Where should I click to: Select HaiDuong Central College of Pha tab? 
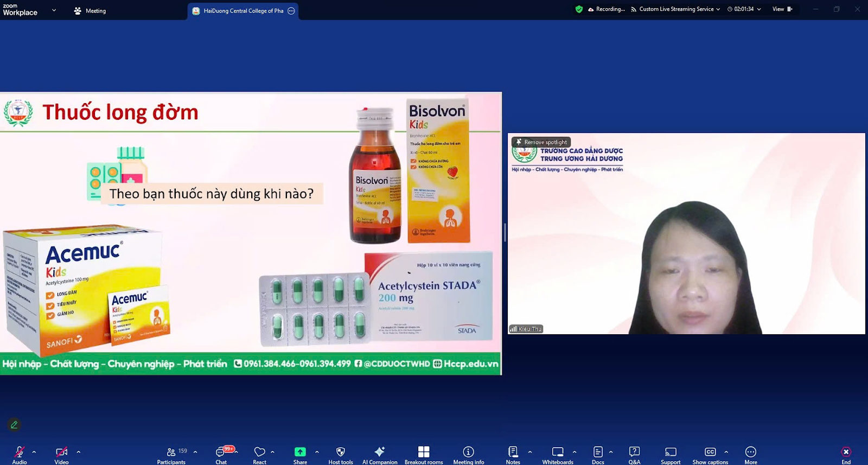(242, 11)
